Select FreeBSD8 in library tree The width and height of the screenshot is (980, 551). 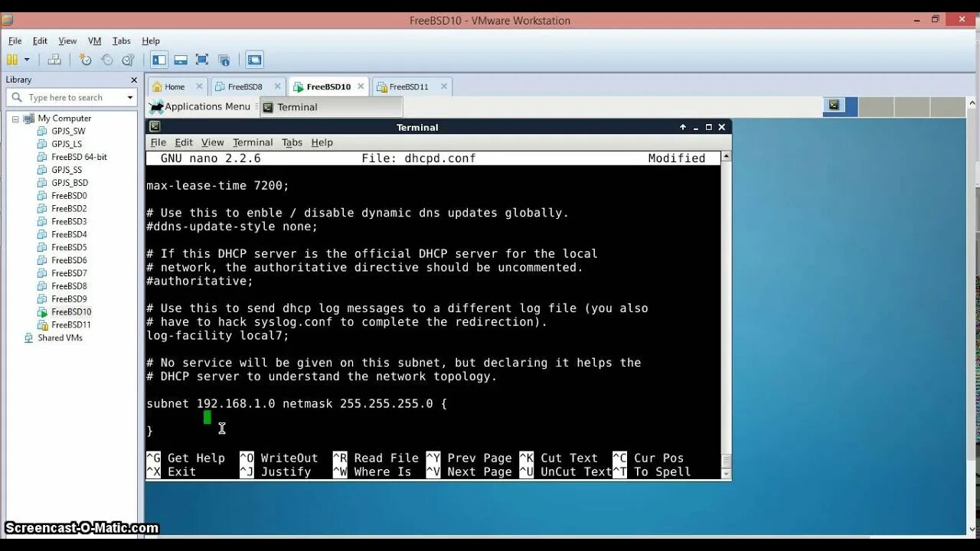coord(69,286)
